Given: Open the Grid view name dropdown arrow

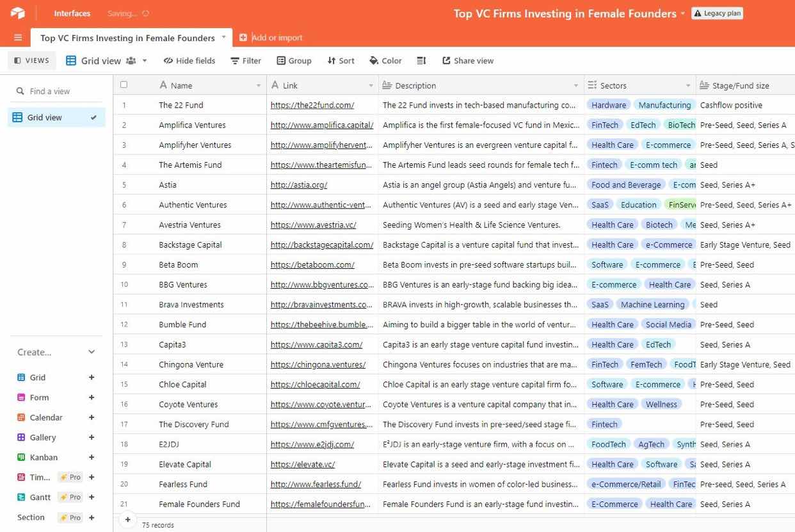Looking at the screenshot, I should pyautogui.click(x=145, y=61).
